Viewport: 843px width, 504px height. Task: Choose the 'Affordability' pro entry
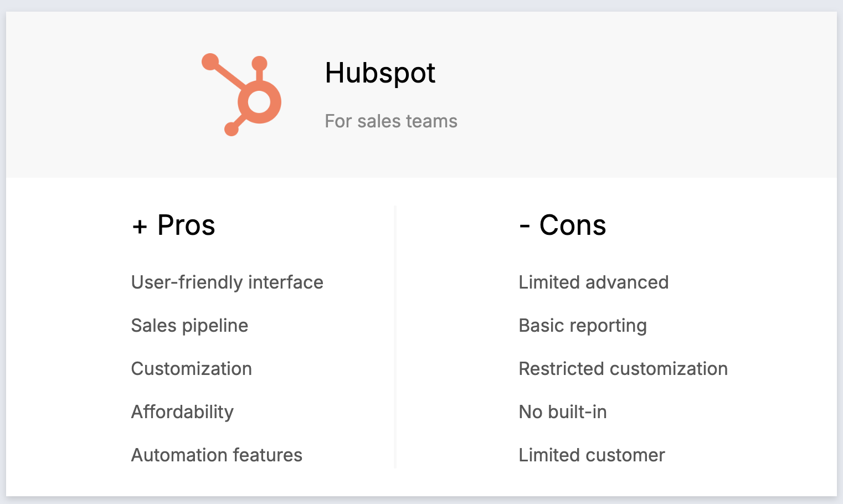(182, 412)
